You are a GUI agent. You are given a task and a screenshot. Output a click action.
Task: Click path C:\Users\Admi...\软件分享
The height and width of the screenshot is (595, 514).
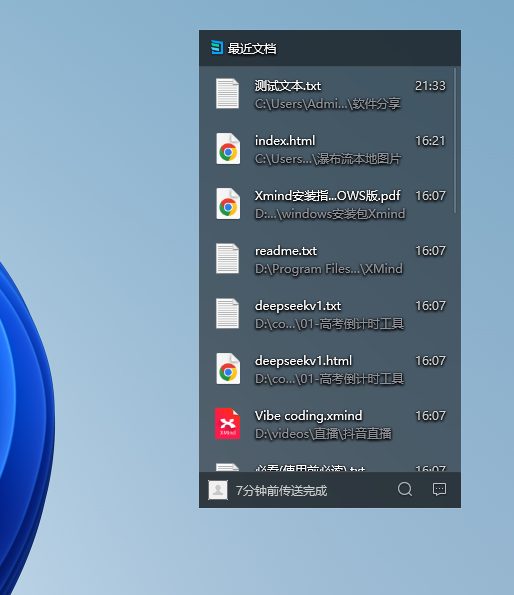[327, 104]
